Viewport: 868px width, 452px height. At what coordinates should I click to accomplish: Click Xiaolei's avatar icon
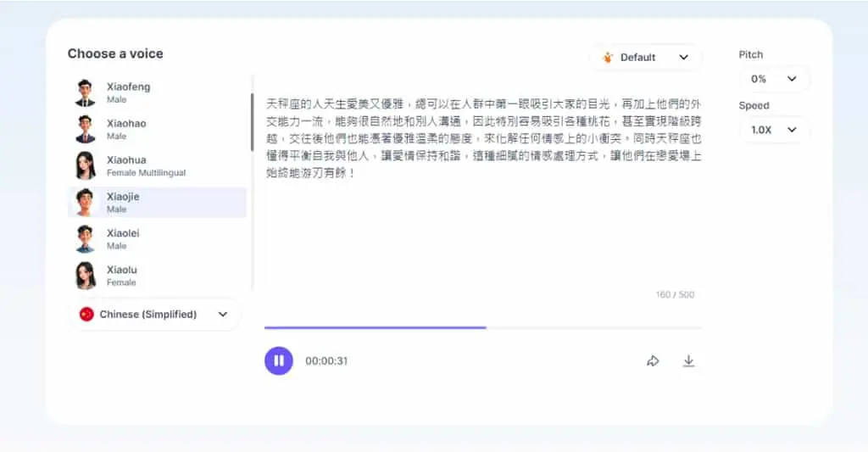click(x=86, y=239)
